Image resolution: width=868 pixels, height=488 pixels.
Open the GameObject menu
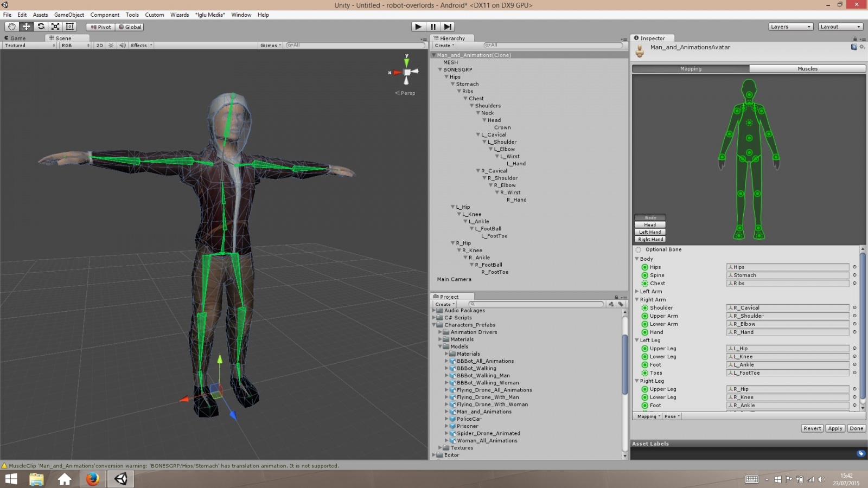(69, 15)
